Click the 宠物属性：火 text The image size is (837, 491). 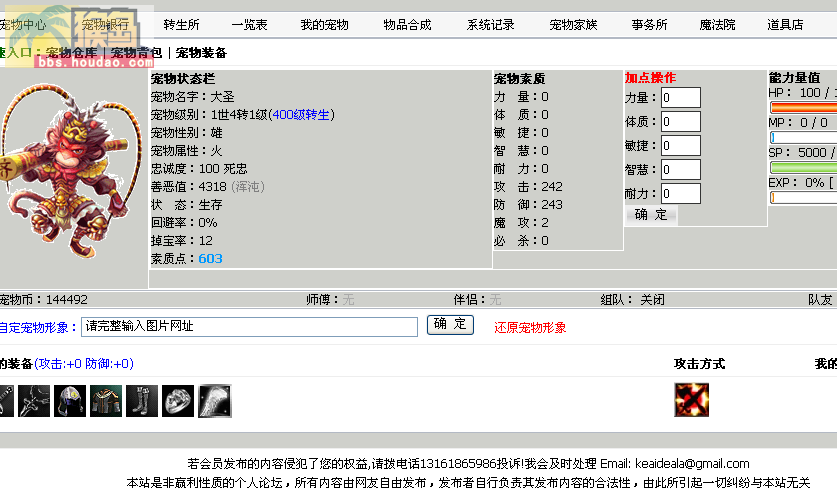pyautogui.click(x=186, y=151)
